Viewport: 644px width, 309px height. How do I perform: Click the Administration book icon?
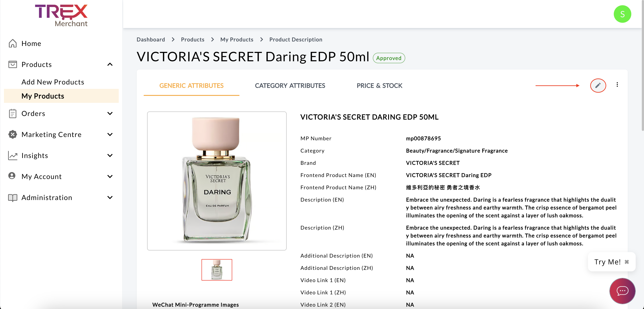click(12, 198)
